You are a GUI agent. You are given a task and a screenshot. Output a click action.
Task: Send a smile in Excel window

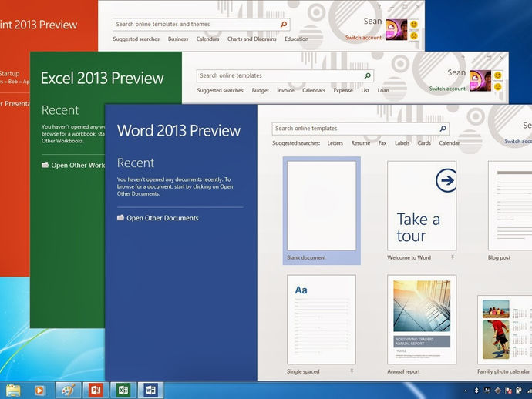[x=498, y=75]
